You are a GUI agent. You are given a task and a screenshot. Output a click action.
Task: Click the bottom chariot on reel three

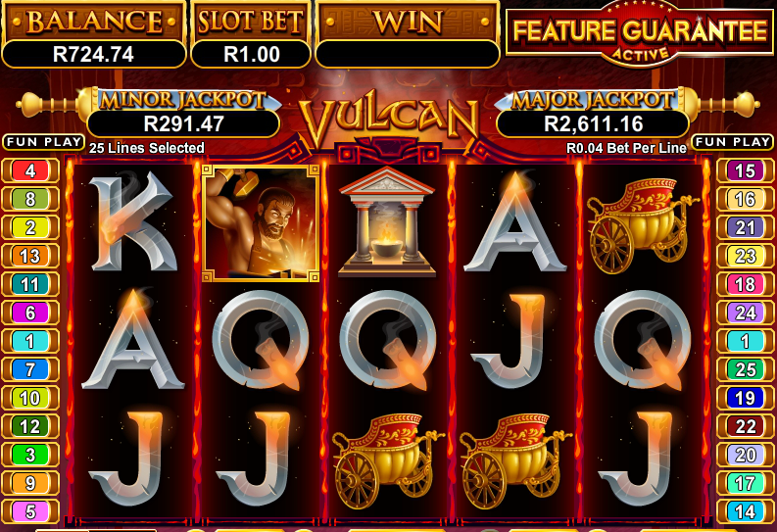(388, 460)
